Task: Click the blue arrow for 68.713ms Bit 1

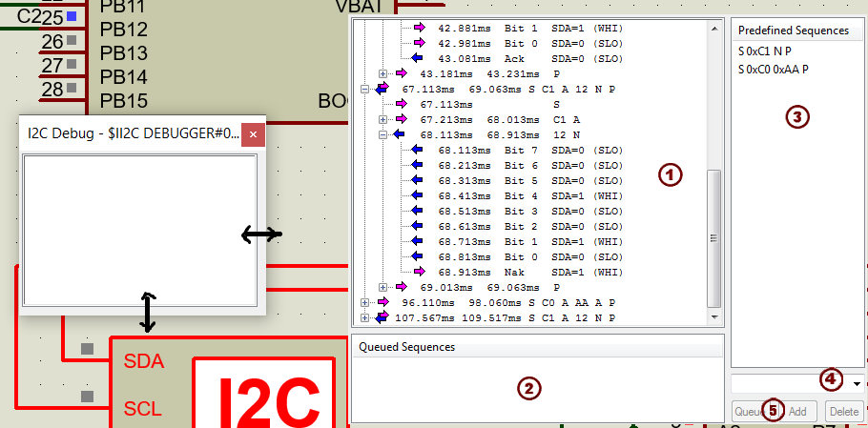Action: click(x=418, y=242)
